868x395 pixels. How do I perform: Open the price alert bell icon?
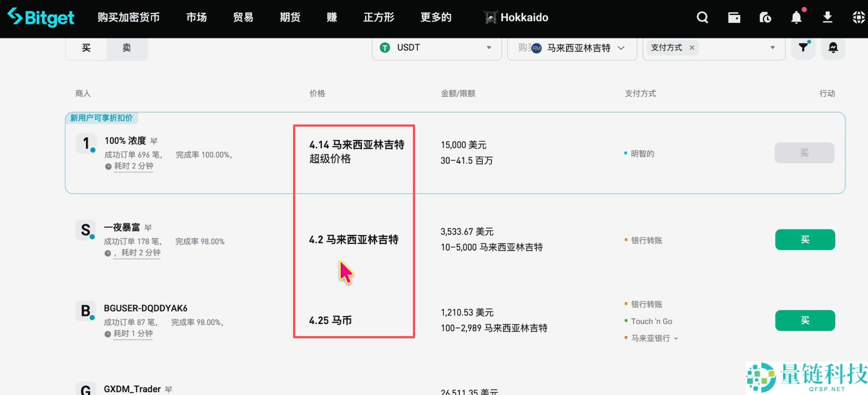832,48
